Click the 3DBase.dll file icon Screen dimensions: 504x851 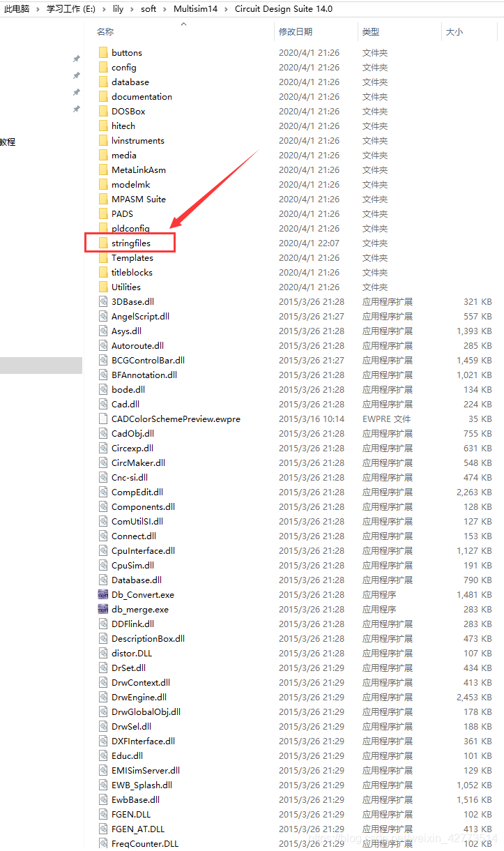[x=103, y=301]
